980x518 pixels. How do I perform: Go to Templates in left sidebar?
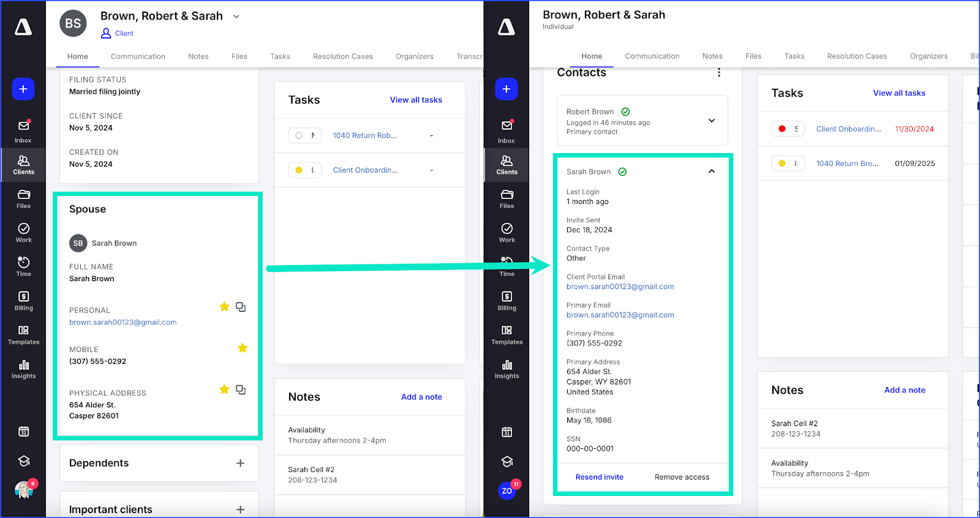(x=23, y=335)
